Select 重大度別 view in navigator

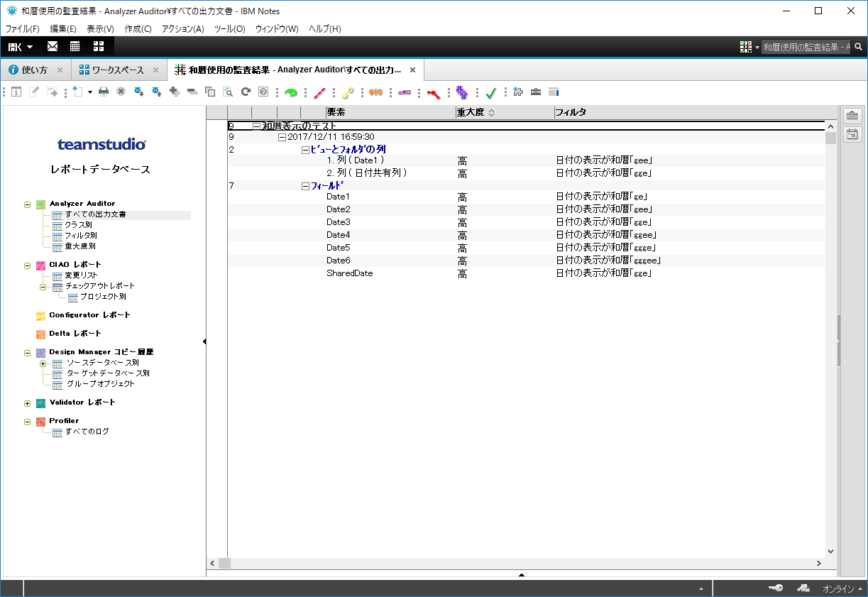click(80, 246)
